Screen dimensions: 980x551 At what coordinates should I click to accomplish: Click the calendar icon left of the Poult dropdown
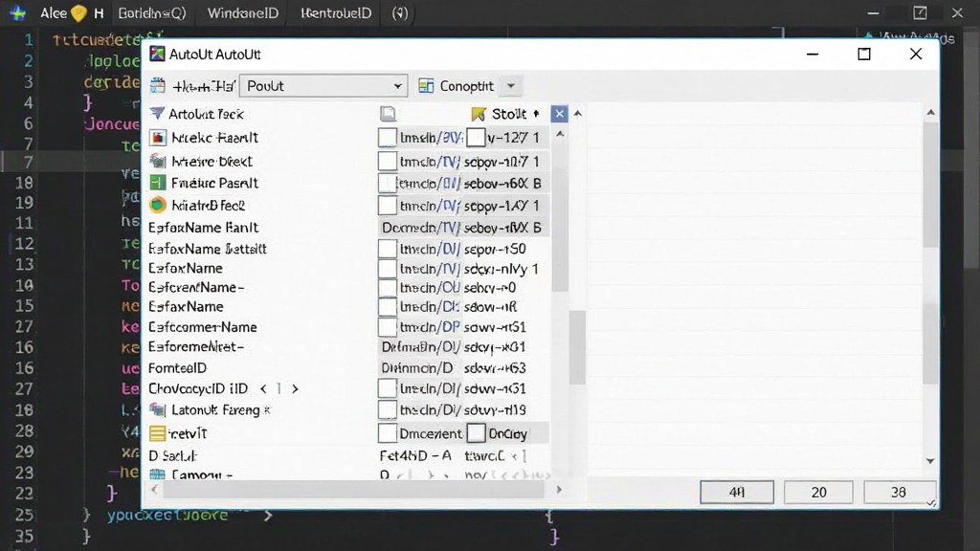(x=158, y=86)
